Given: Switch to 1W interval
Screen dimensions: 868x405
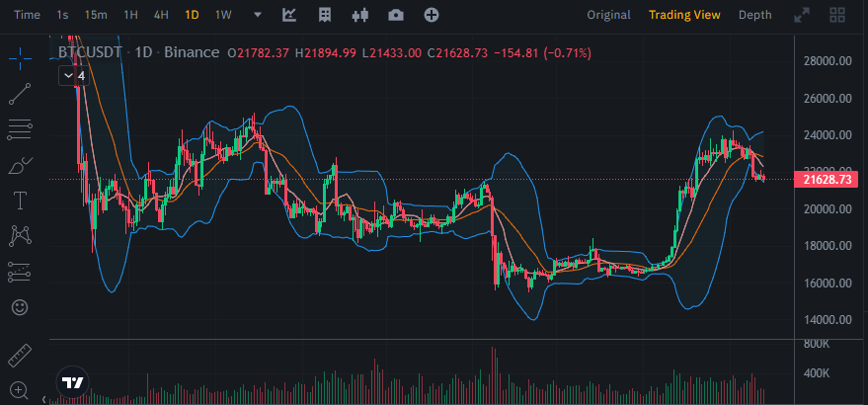Looking at the screenshot, I should click(x=223, y=15).
